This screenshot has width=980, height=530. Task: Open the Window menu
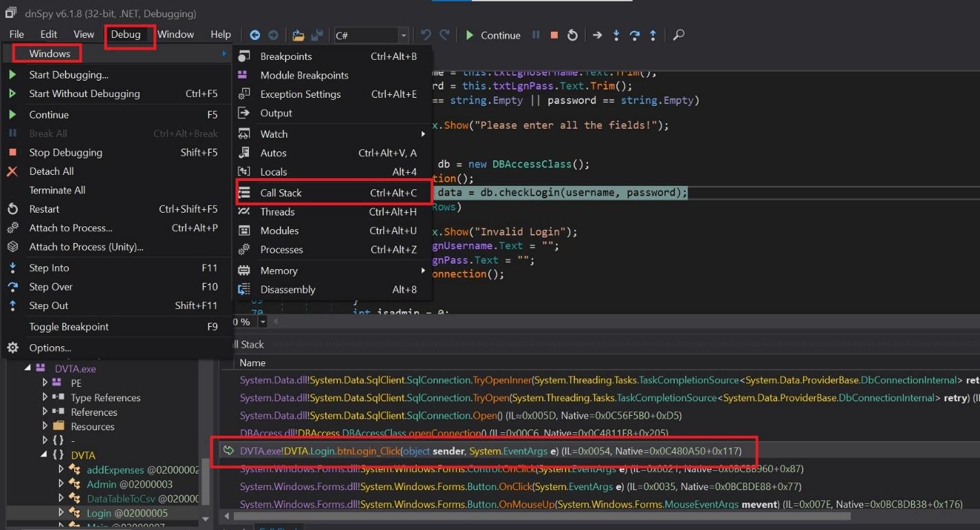click(175, 34)
